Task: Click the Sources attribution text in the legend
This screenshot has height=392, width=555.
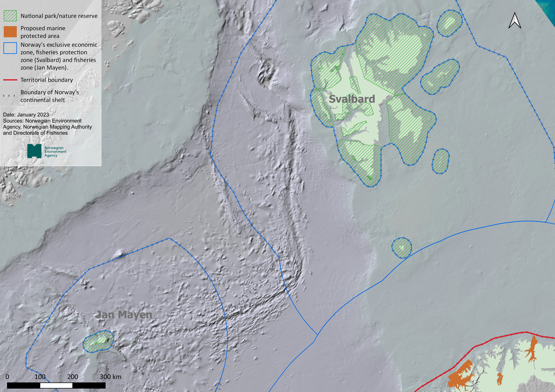Action: click(x=47, y=127)
